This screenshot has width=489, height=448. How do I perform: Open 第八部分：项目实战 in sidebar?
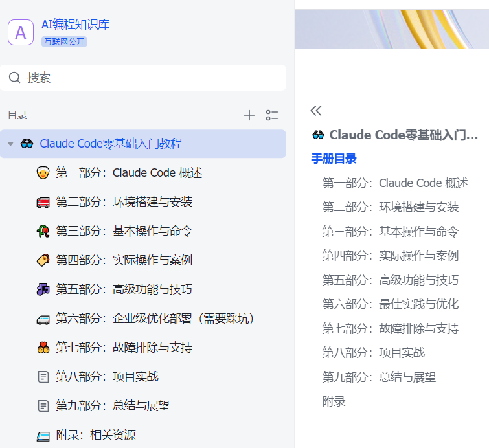pyautogui.click(x=108, y=376)
